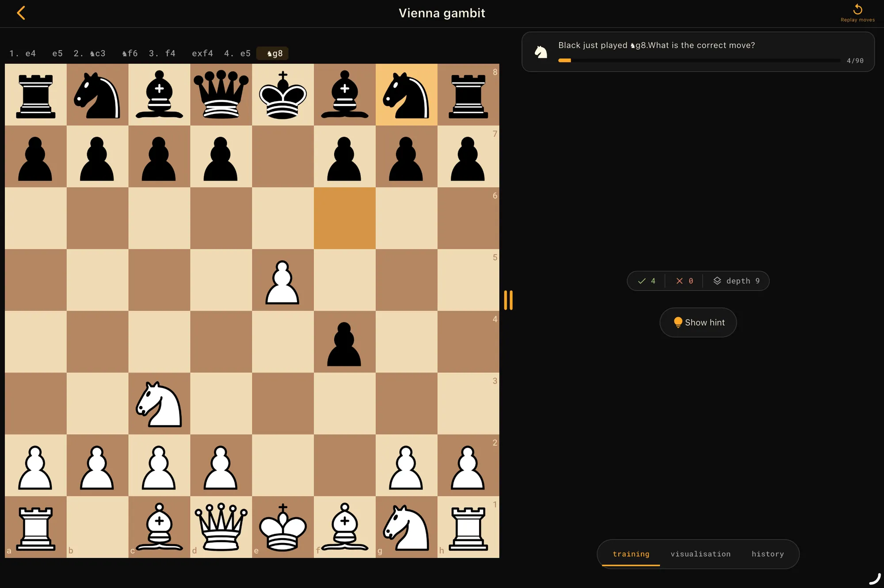This screenshot has height=588, width=884.
Task: Select the white bishop on f1
Action: [345, 526]
